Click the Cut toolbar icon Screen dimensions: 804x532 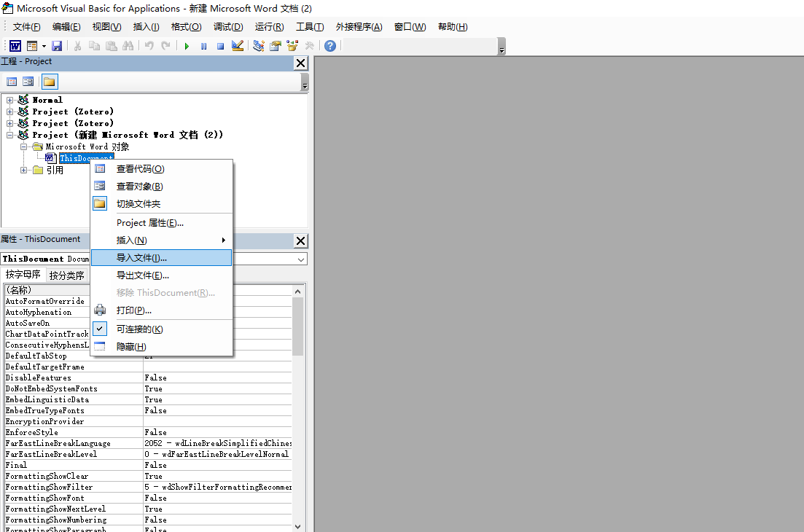pos(77,46)
